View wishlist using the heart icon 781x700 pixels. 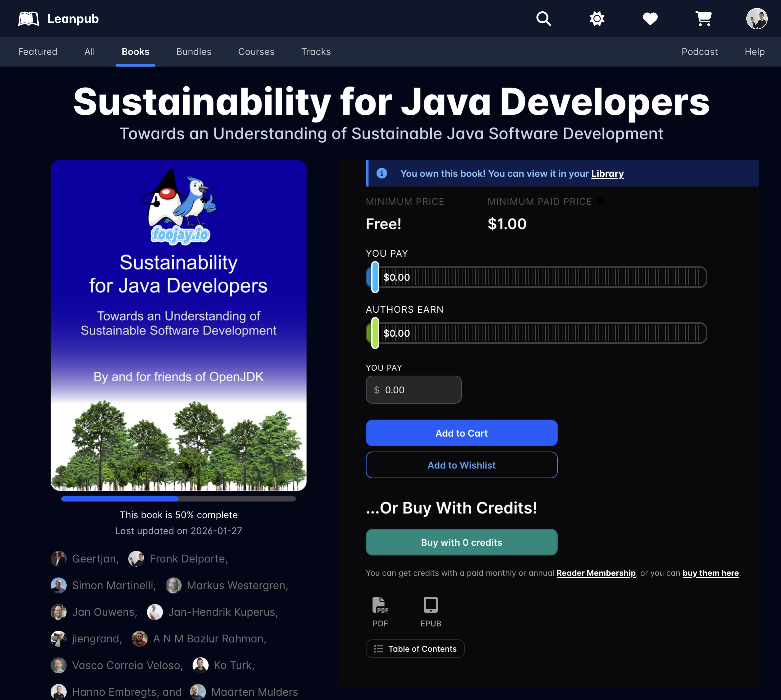pos(650,18)
